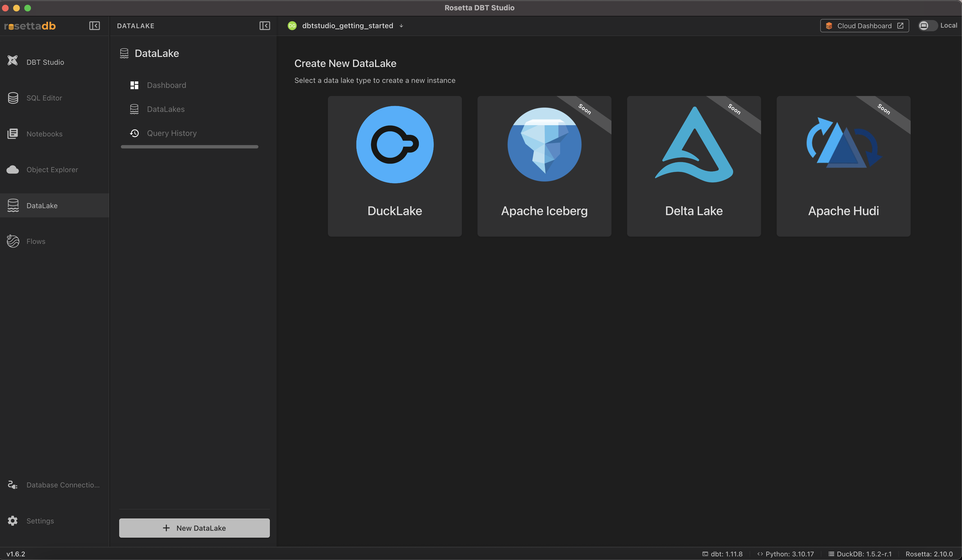Screen dimensions: 962x560
Task: Click Rosetta: 2.10.0 status entry
Action: 929,554
